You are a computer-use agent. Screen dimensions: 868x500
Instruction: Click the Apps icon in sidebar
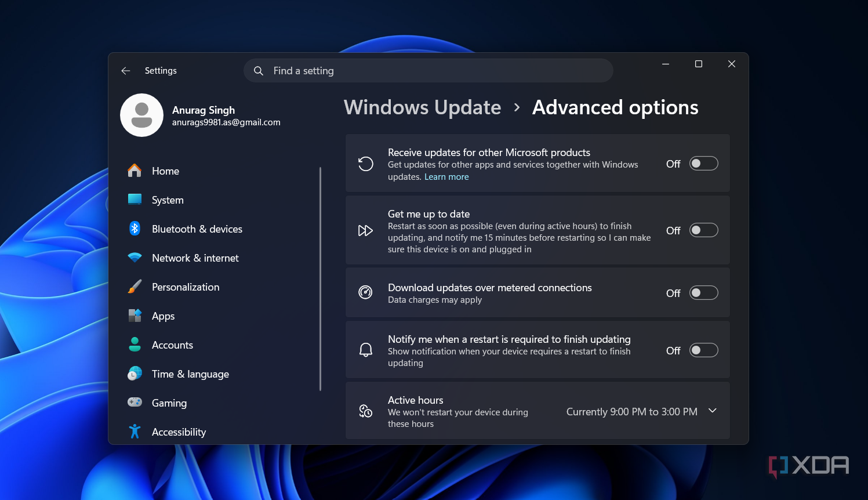click(135, 316)
